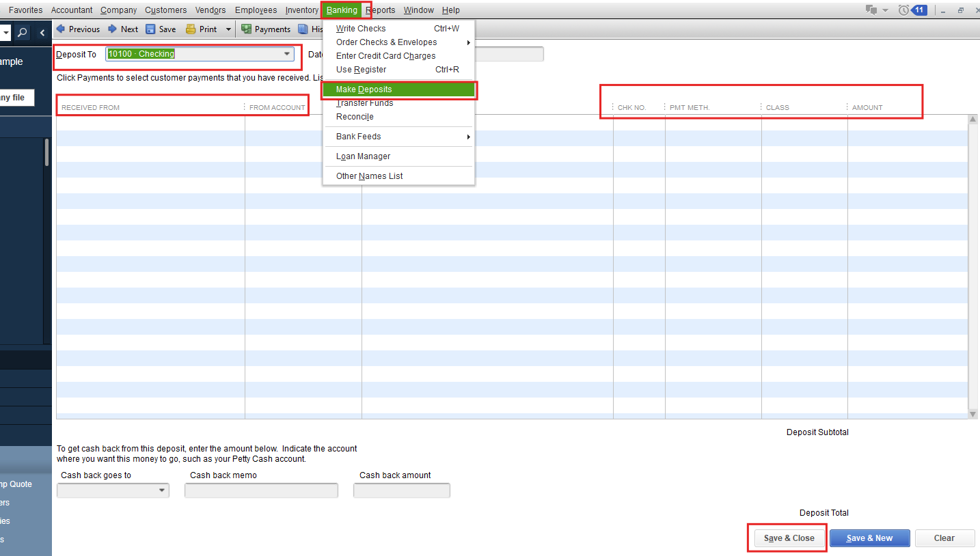Click the Save floppy disk icon
This screenshot has height=556, width=980.
point(150,29)
